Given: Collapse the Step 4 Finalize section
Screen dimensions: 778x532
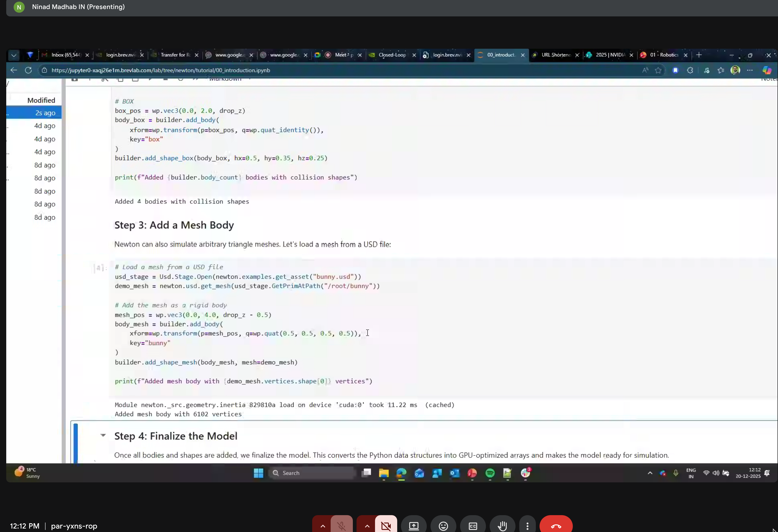Looking at the screenshot, I should pos(103,435).
